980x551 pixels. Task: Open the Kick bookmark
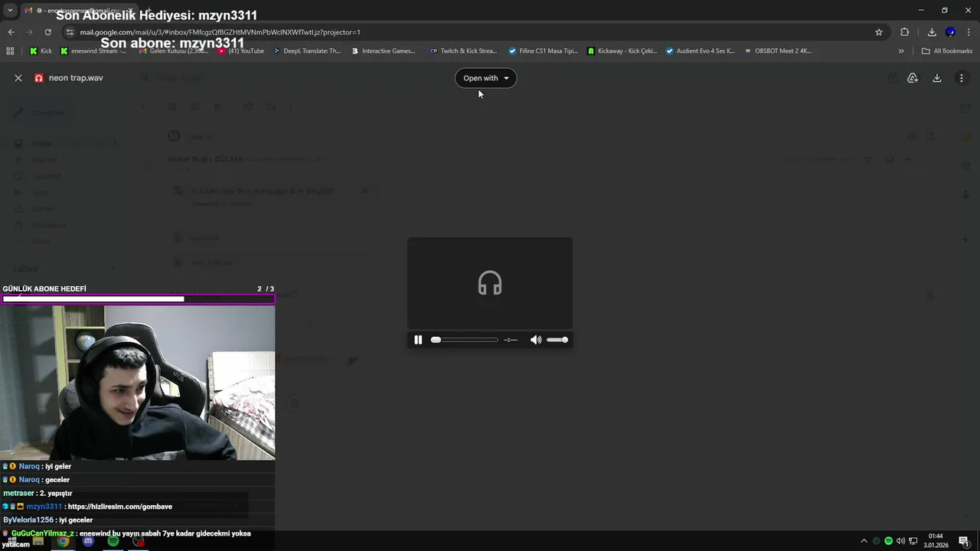click(x=41, y=51)
